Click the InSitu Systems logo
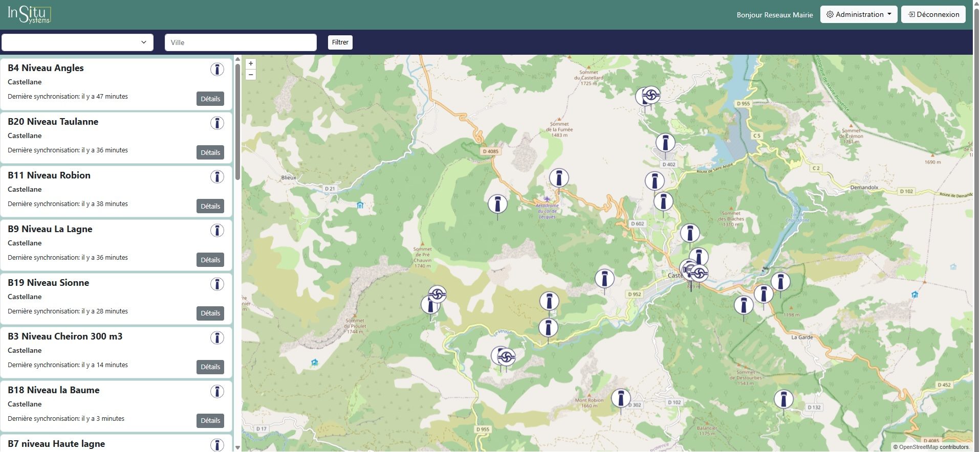980x452 pixels. tap(29, 14)
